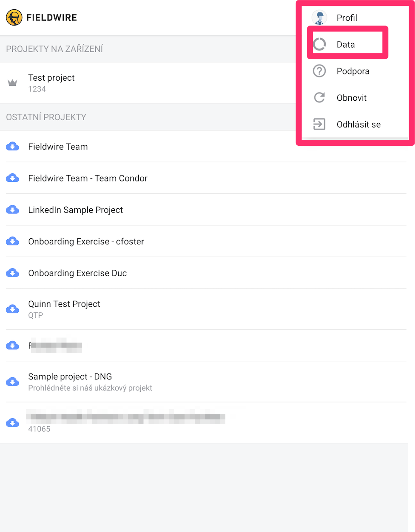
Task: Click the circular arrow Obnovit icon
Action: tap(319, 98)
